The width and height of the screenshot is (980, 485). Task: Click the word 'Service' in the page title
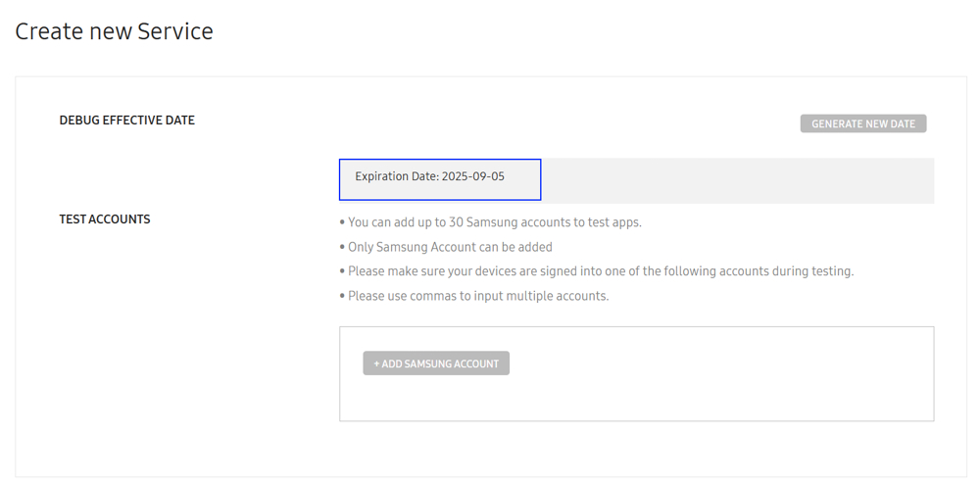point(175,31)
